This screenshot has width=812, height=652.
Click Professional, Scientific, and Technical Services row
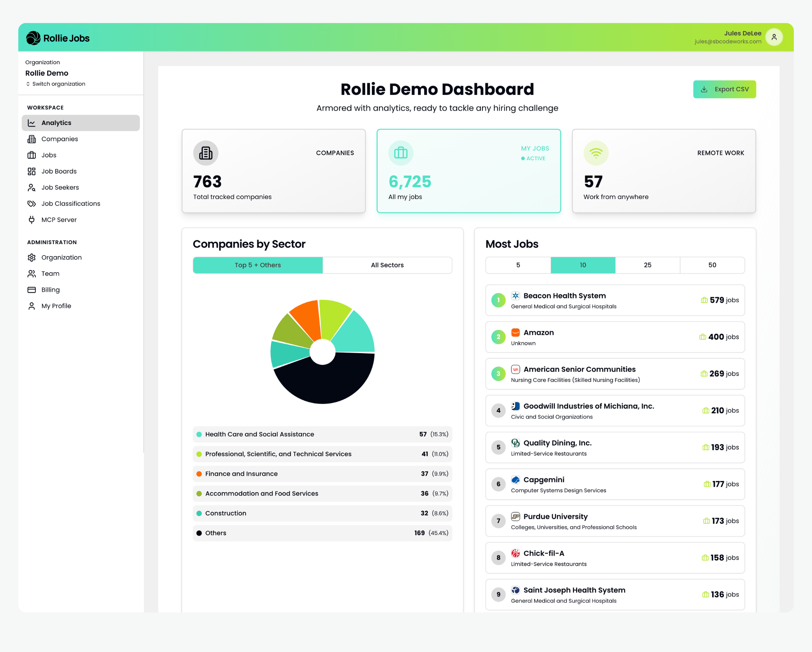tap(323, 454)
